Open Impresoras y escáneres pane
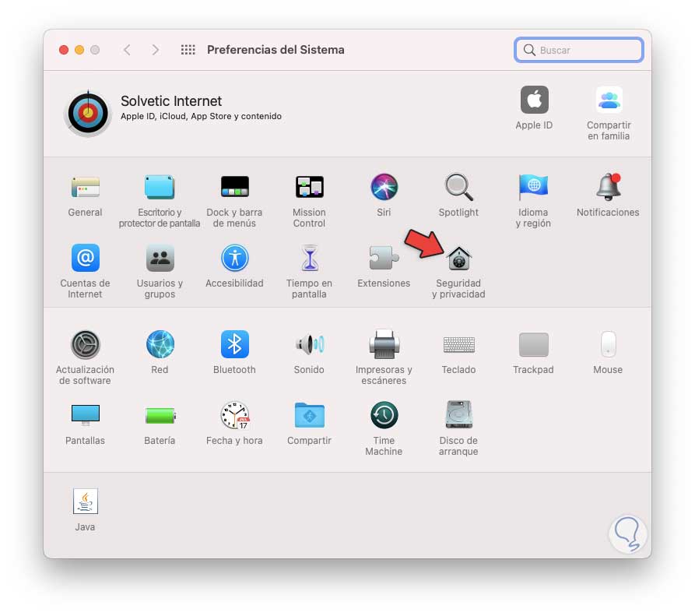 pyautogui.click(x=384, y=344)
